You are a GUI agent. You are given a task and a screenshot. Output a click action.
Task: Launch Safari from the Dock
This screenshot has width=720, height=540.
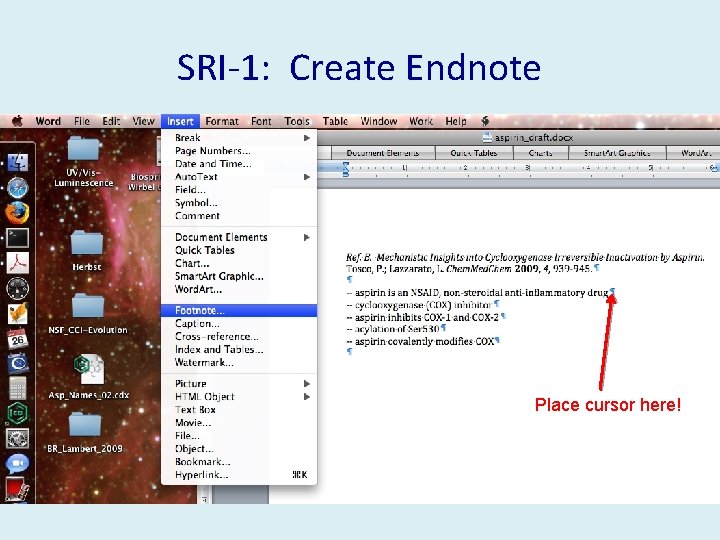tap(18, 188)
